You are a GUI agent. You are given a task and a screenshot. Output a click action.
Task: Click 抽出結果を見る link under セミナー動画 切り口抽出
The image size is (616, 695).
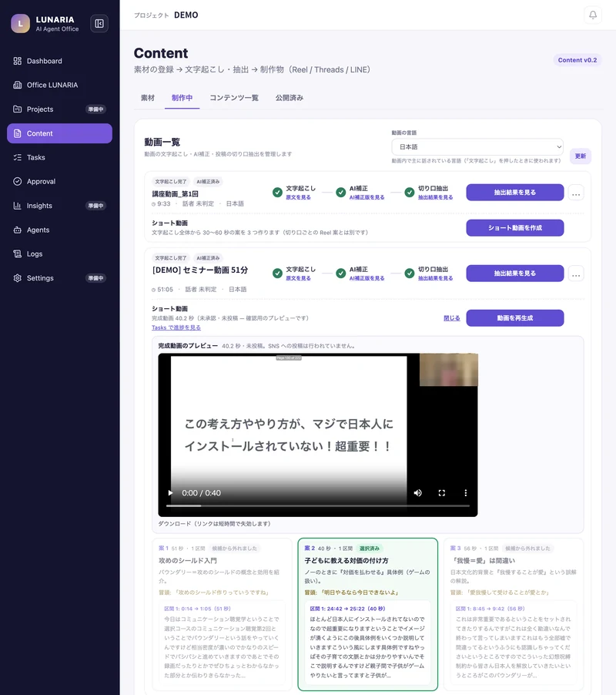pyautogui.click(x=435, y=278)
